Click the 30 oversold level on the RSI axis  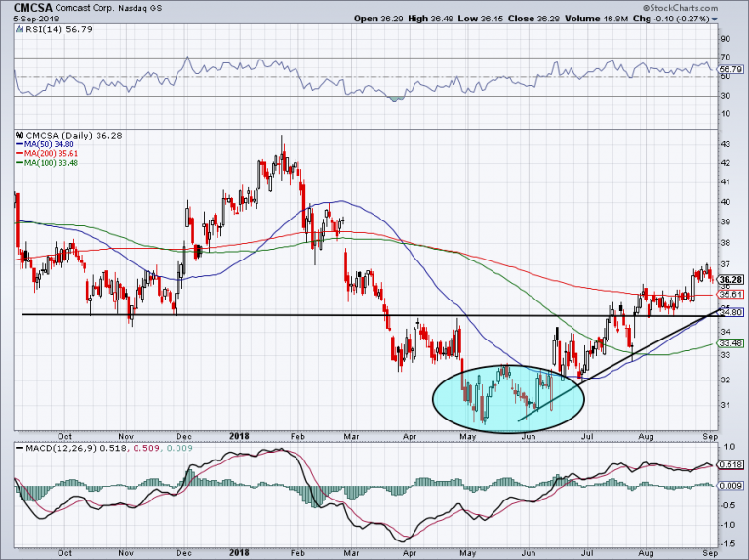click(x=725, y=96)
